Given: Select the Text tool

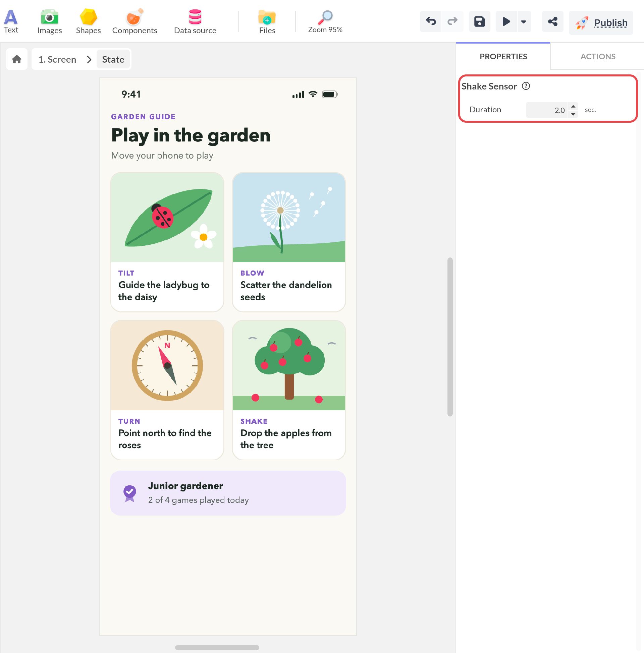Looking at the screenshot, I should click(11, 21).
